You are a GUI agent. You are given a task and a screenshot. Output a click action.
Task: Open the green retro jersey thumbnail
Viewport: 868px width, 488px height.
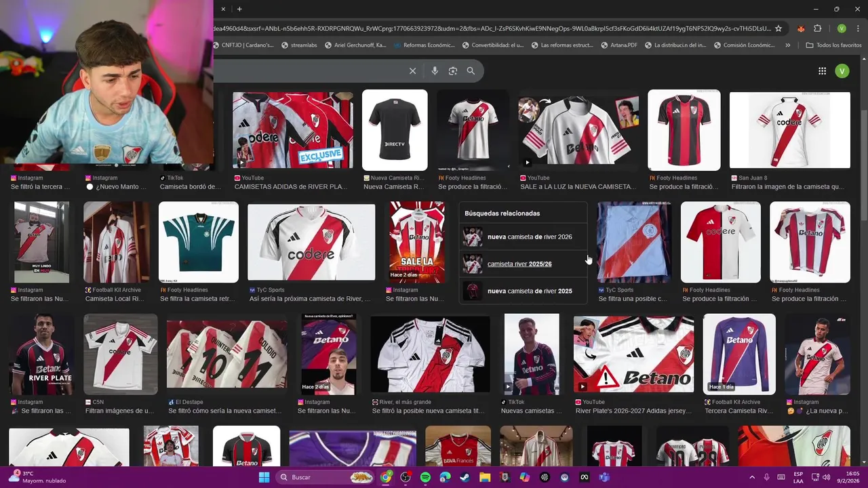[x=199, y=242]
